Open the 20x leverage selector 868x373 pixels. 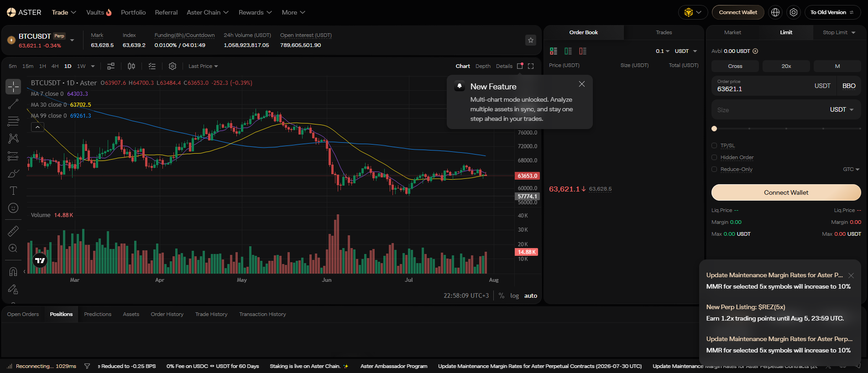coord(786,66)
